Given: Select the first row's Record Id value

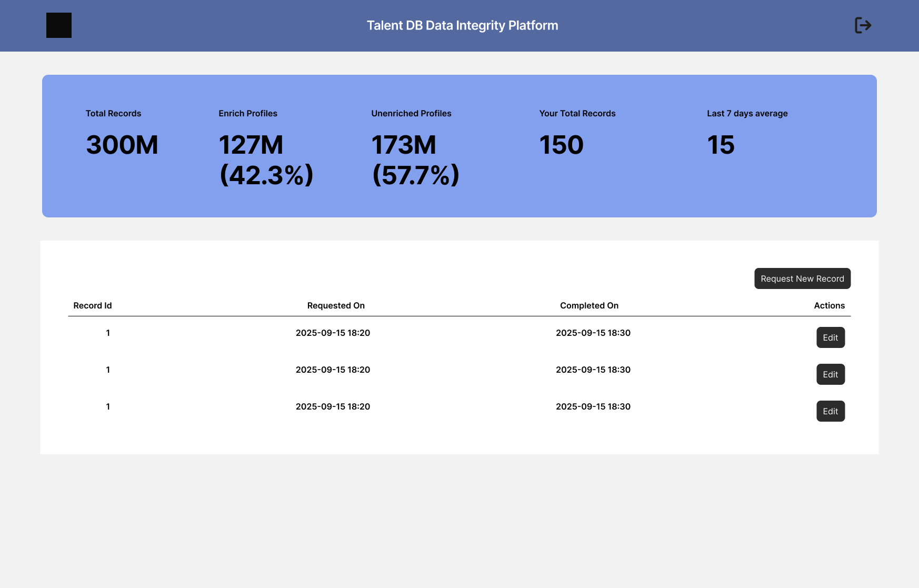Looking at the screenshot, I should click(108, 333).
